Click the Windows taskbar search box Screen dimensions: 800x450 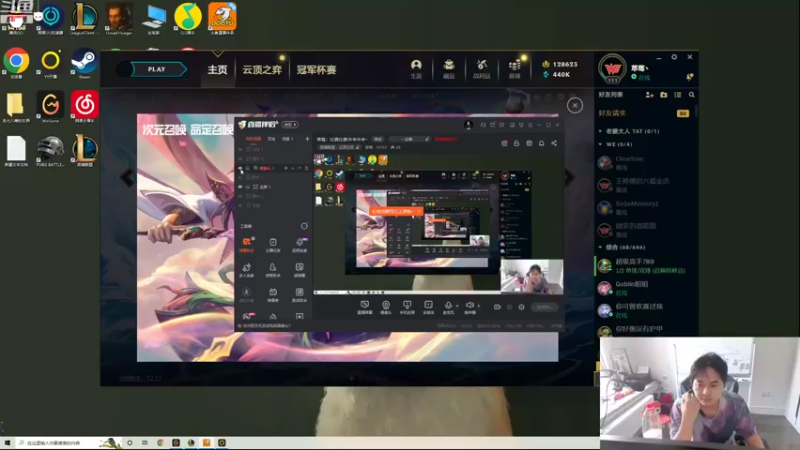(66, 442)
